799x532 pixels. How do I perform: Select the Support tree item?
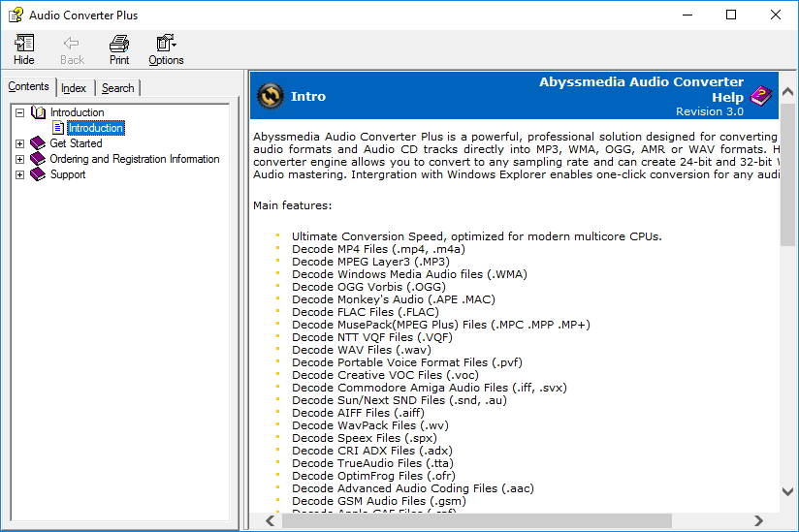click(68, 174)
